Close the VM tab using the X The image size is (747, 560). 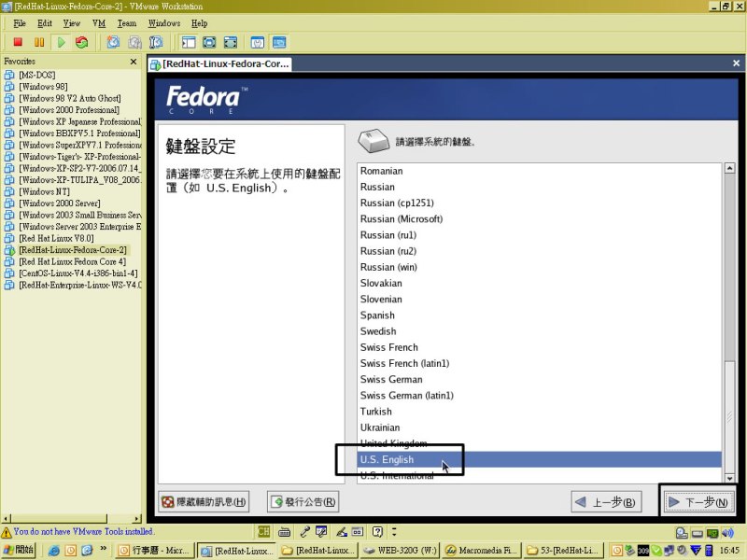(x=736, y=63)
